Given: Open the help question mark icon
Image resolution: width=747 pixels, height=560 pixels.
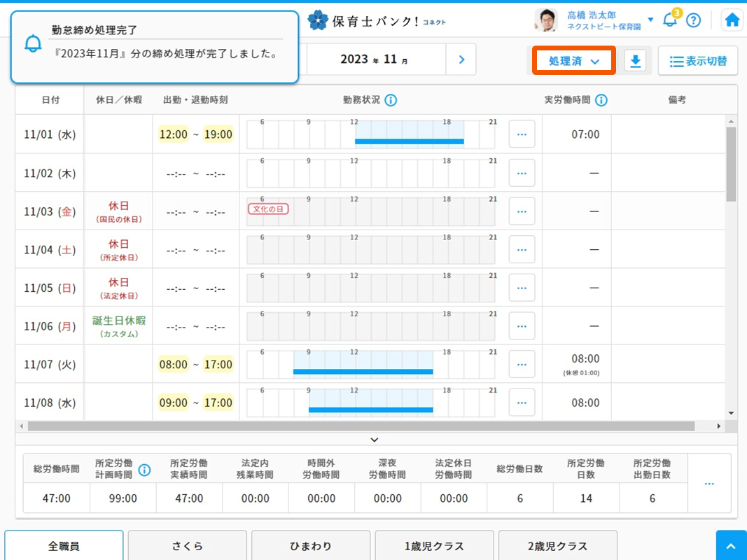Looking at the screenshot, I should (x=693, y=20).
